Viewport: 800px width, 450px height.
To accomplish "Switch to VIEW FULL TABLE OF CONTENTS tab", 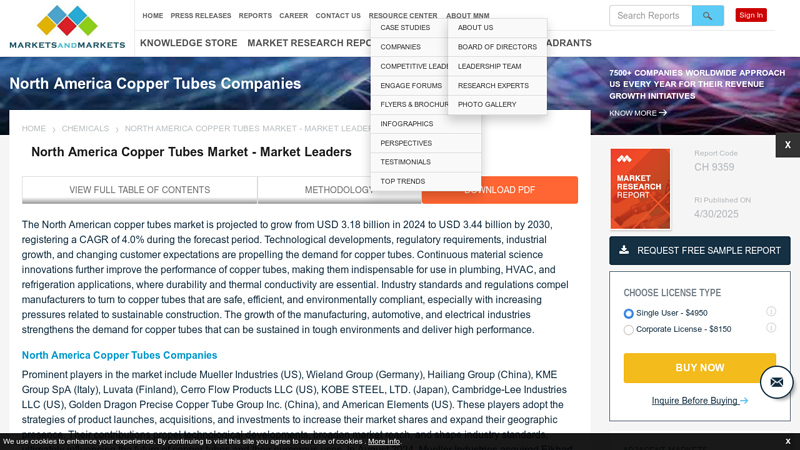I will click(x=139, y=190).
